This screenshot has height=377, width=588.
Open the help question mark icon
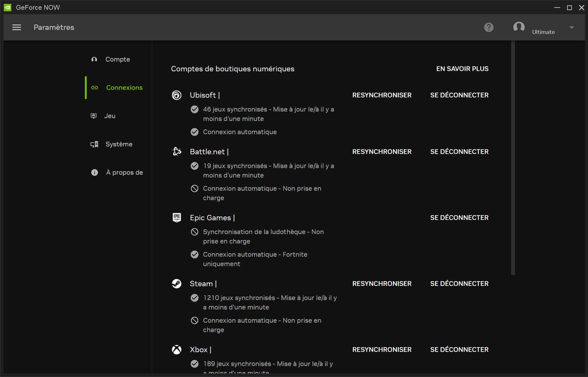tap(489, 27)
